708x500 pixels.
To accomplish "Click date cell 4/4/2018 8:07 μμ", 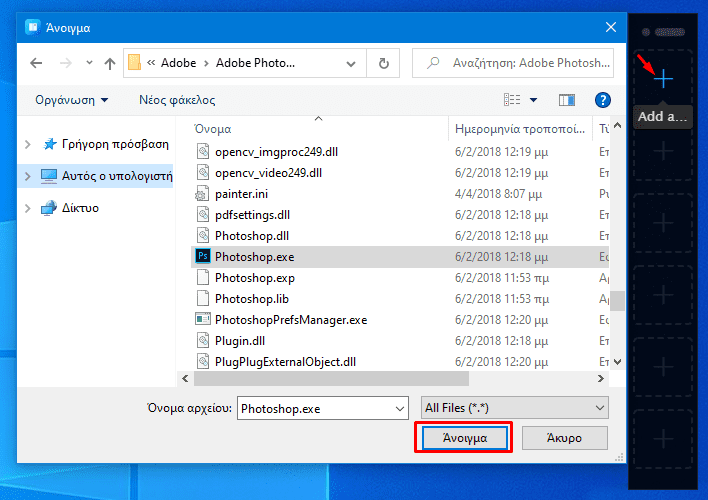I will coord(498,194).
